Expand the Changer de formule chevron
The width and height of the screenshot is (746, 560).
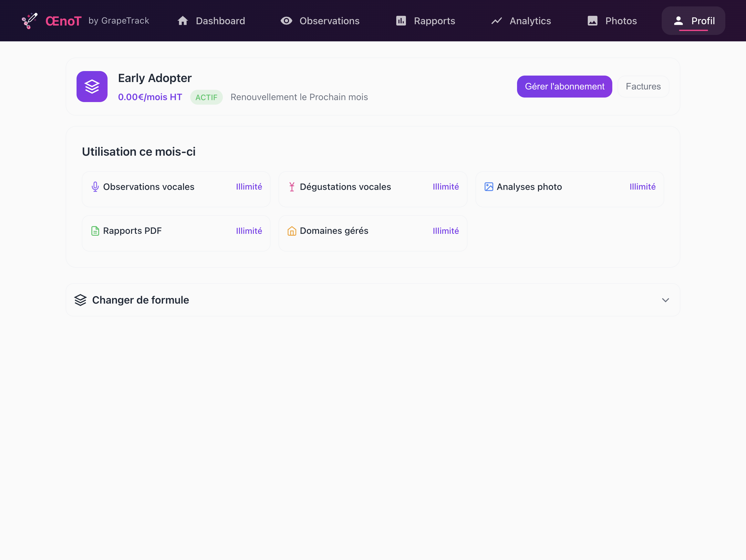(665, 300)
